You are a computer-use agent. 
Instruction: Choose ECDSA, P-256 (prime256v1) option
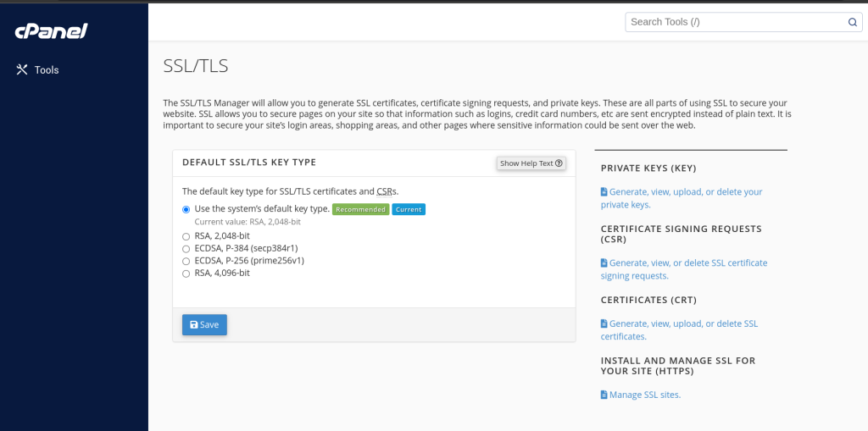[186, 261]
